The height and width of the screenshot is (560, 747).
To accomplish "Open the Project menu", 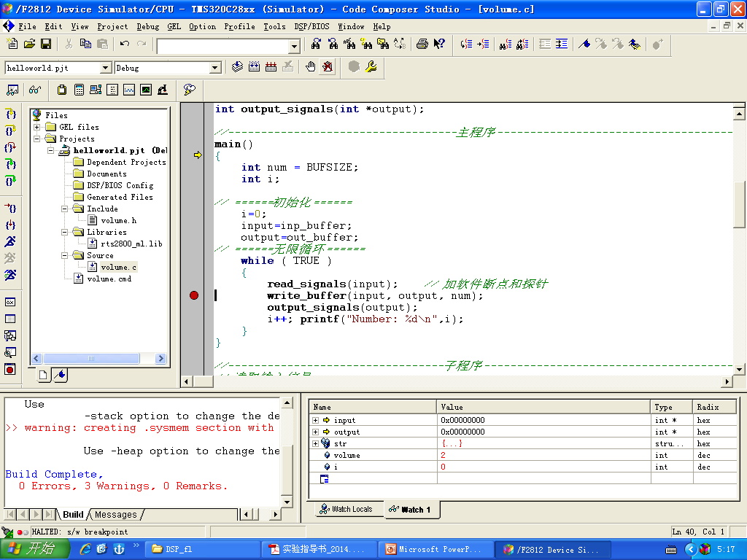I will (x=112, y=27).
